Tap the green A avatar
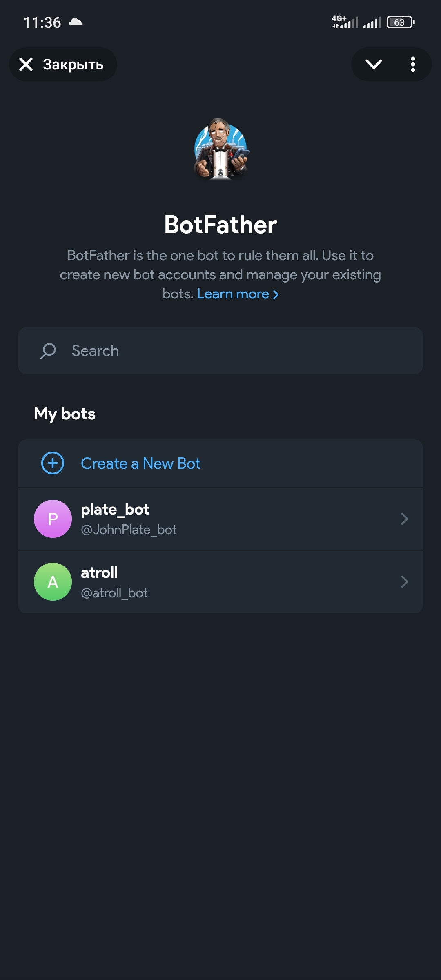Screen dimensions: 441x980 pos(53,581)
